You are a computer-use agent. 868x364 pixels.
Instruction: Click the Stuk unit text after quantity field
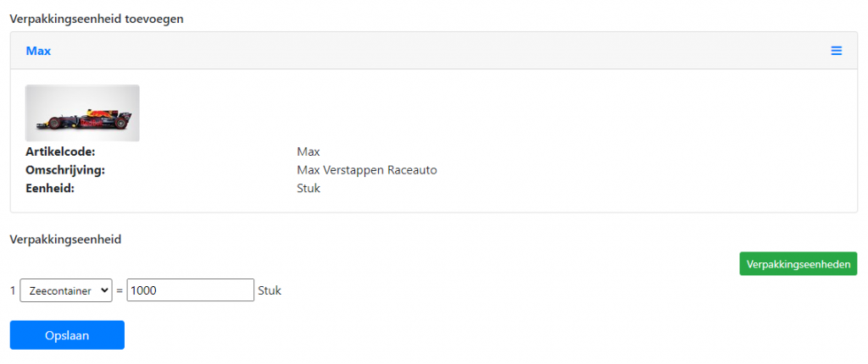coord(270,290)
